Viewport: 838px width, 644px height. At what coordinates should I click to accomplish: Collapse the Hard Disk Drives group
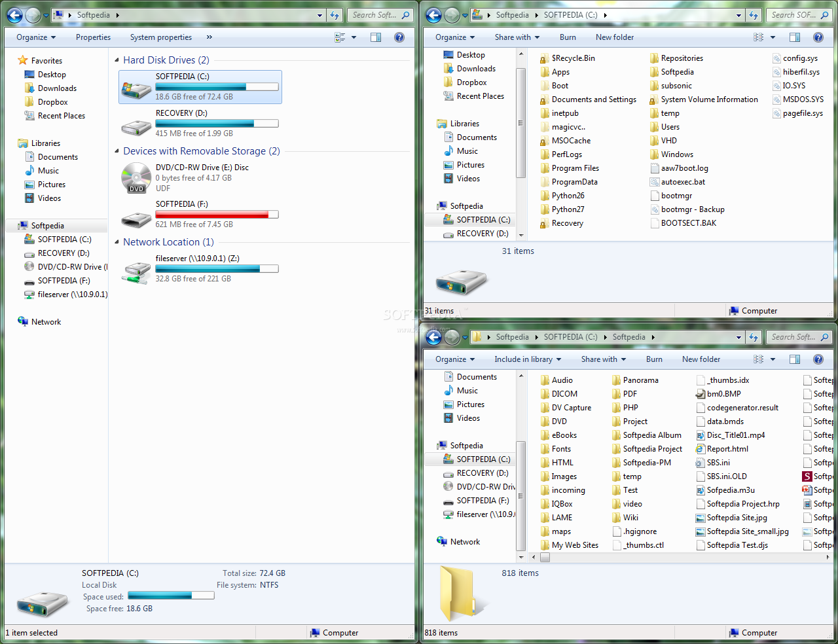point(117,60)
